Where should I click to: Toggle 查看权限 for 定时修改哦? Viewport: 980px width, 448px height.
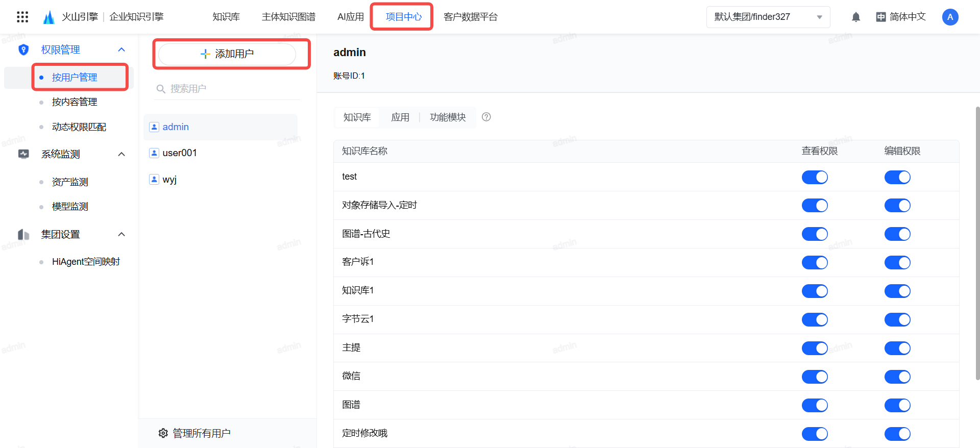click(x=815, y=434)
